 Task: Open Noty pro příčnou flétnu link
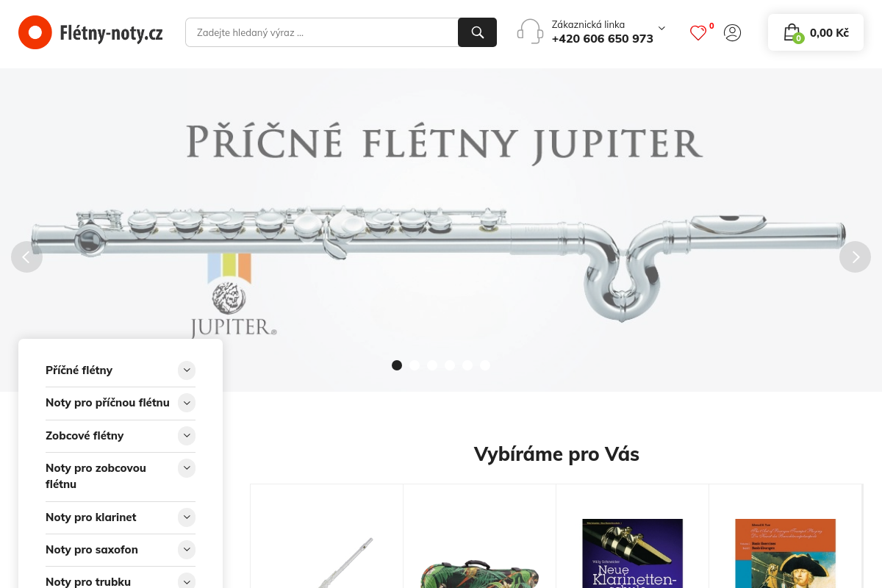107,403
